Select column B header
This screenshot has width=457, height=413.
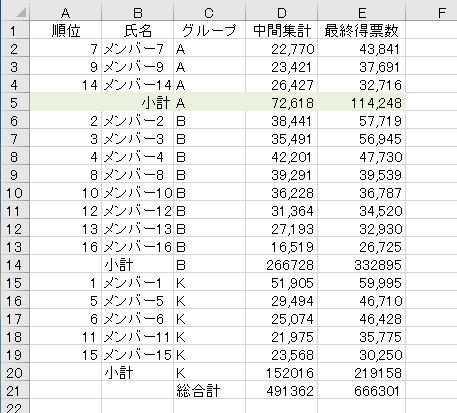point(137,13)
